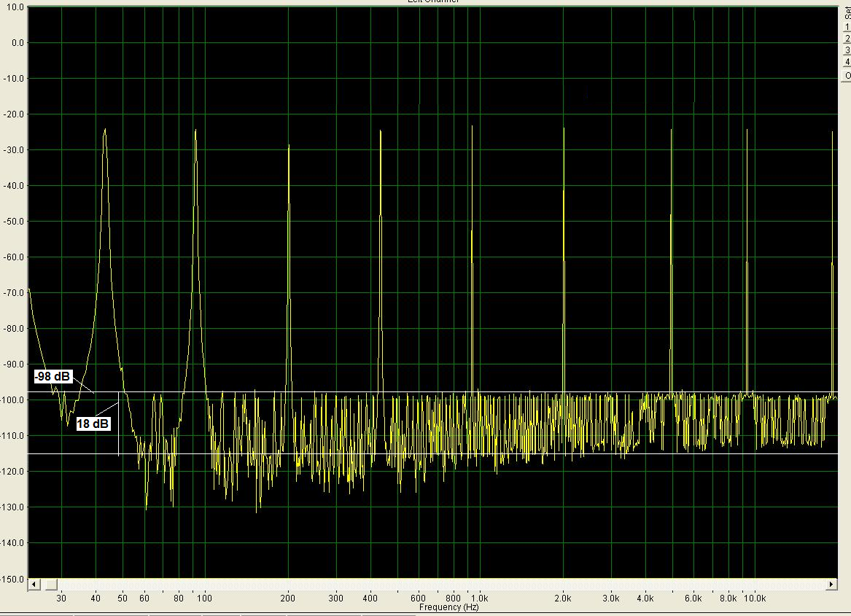Click the '4.0k' frequency axis label
Screen dimensions: 851x616
(x=645, y=598)
